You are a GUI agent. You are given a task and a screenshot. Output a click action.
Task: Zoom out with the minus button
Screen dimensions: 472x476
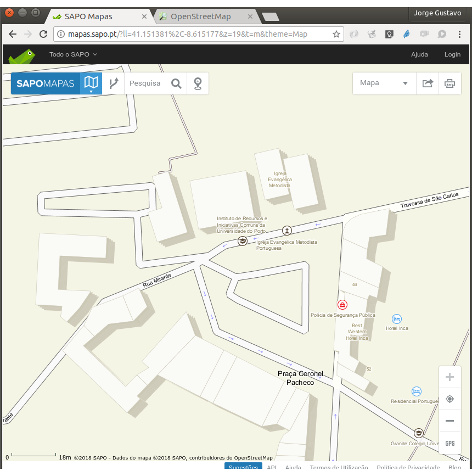(450, 421)
